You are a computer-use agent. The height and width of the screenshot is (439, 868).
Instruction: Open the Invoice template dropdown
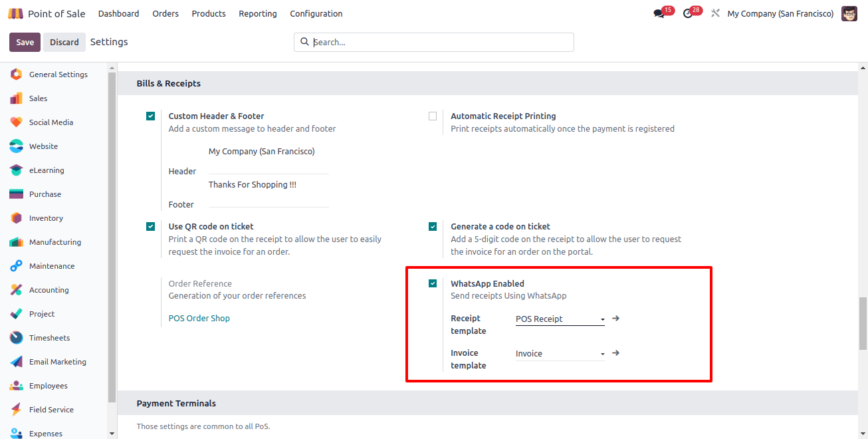(560, 354)
